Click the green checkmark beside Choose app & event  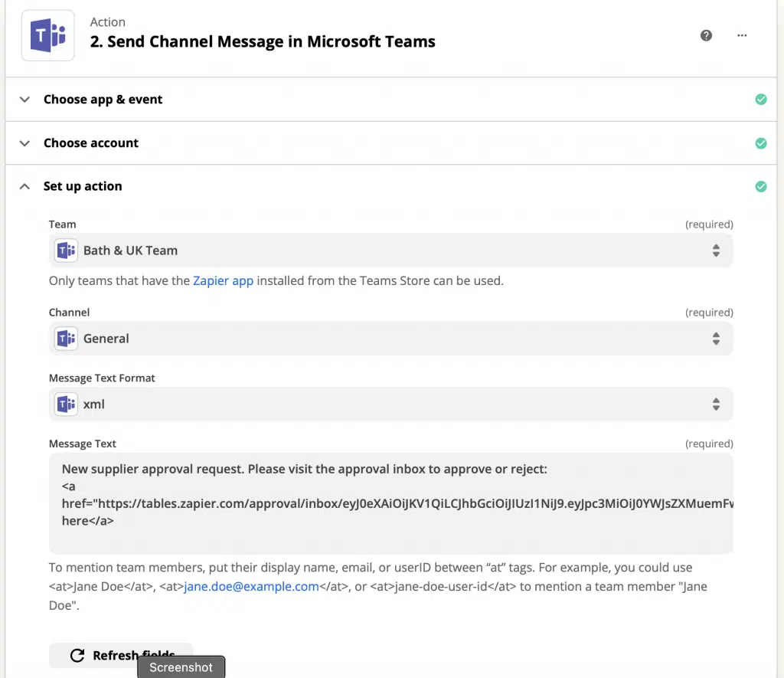tap(761, 100)
